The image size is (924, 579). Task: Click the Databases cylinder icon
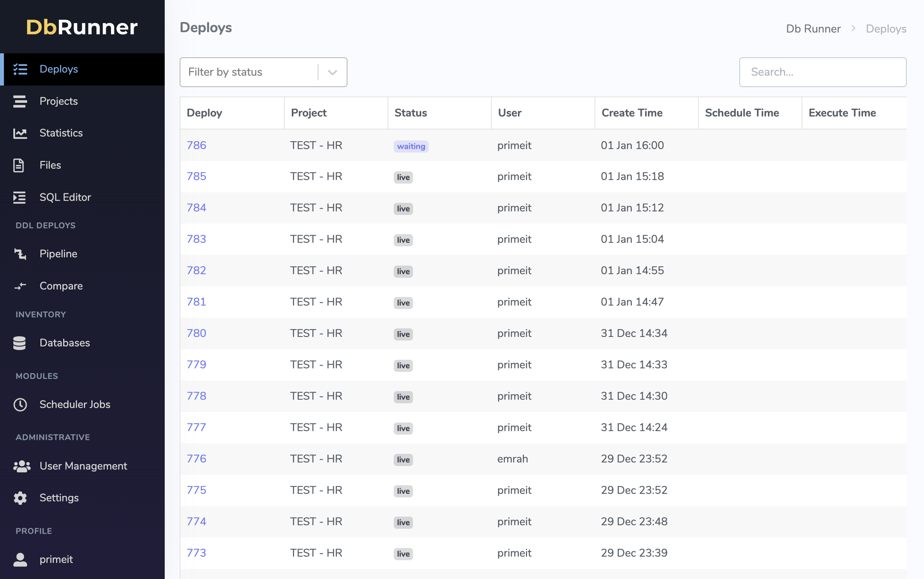pos(19,343)
